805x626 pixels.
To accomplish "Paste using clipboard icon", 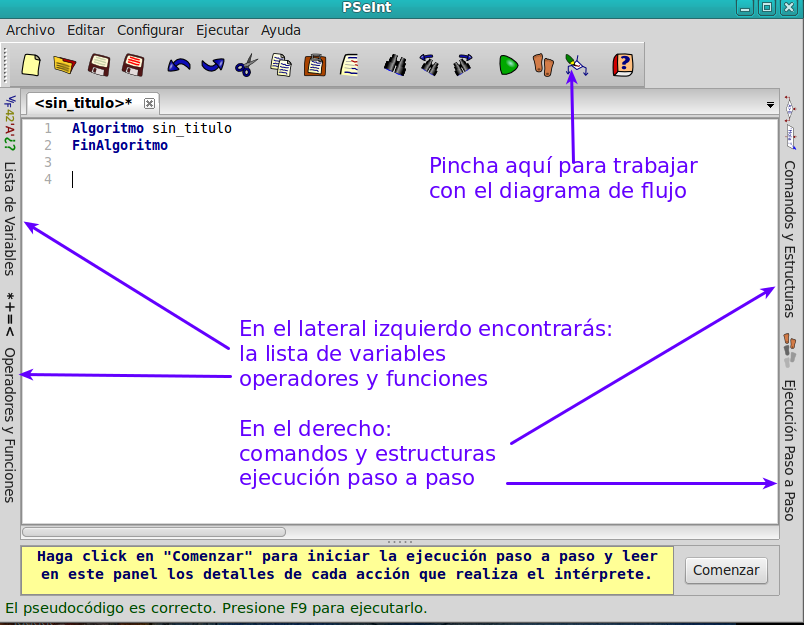I will [315, 65].
